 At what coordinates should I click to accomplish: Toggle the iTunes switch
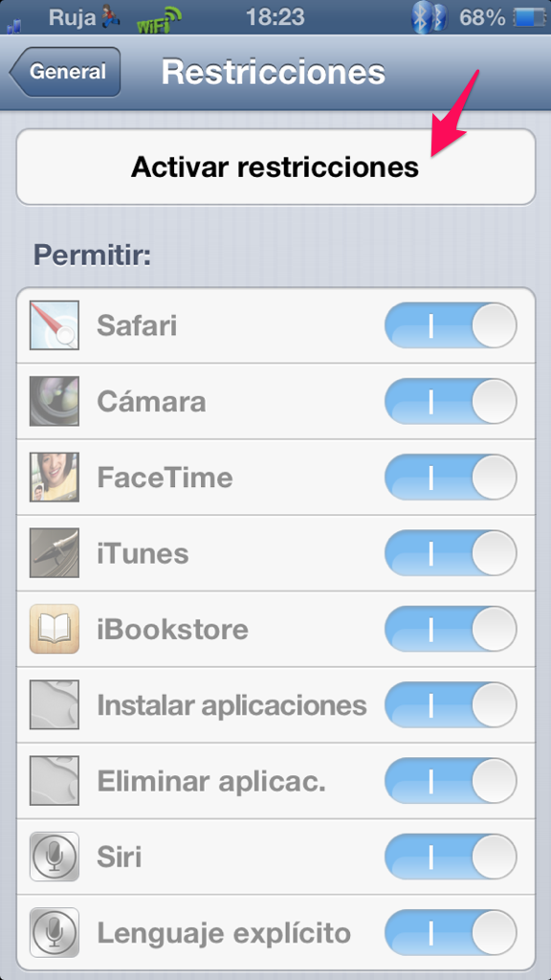[x=451, y=553]
